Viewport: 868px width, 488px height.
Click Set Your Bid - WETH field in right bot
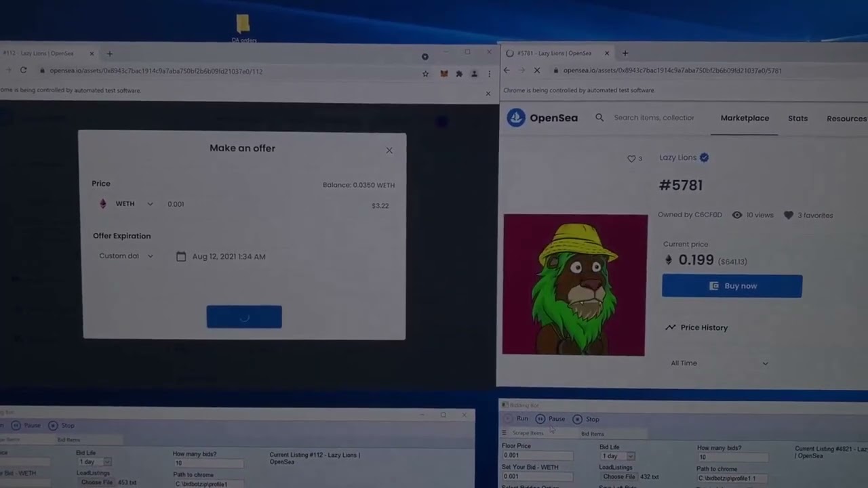(x=537, y=476)
